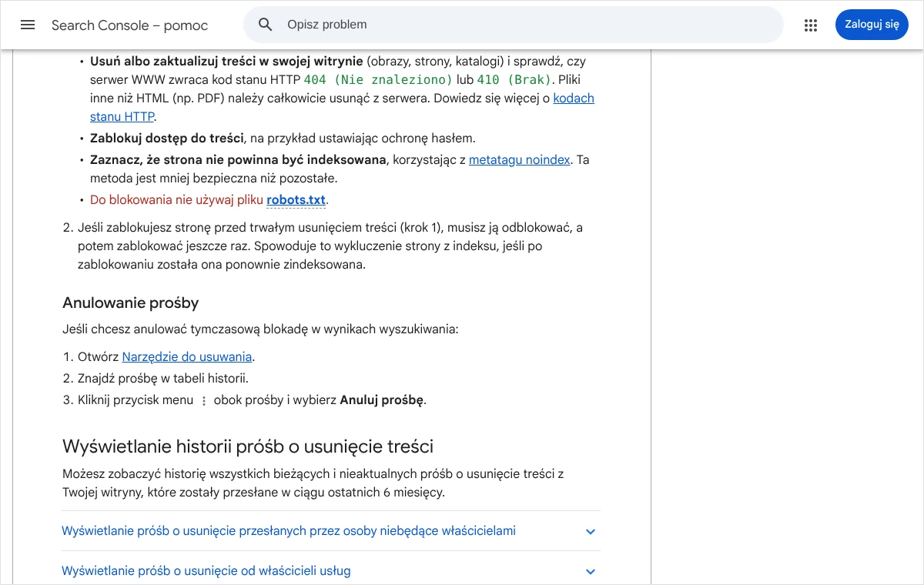The width and height of the screenshot is (924, 585).
Task: Open the Google apps grid
Action: click(x=810, y=25)
